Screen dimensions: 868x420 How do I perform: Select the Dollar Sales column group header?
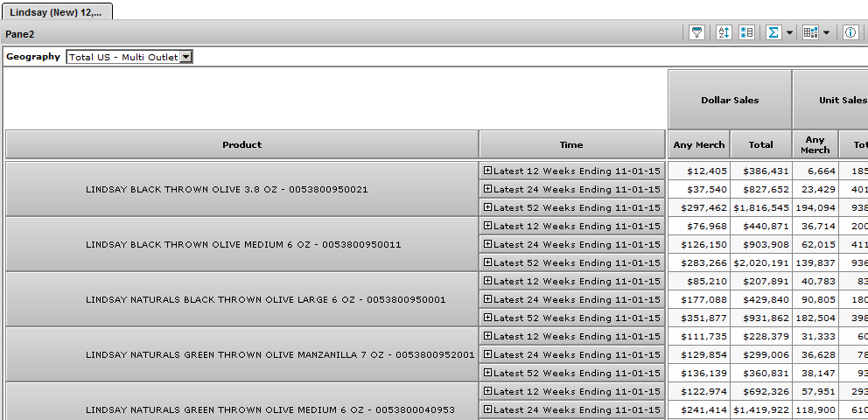[730, 100]
